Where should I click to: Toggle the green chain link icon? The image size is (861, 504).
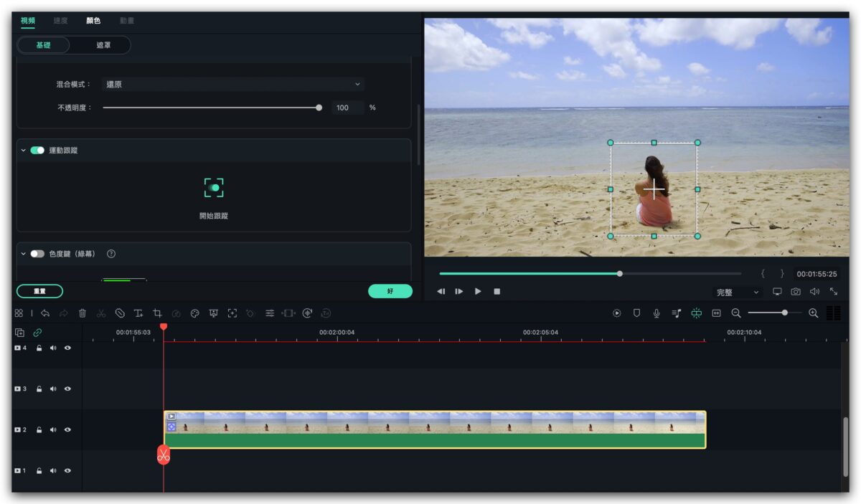click(x=37, y=333)
